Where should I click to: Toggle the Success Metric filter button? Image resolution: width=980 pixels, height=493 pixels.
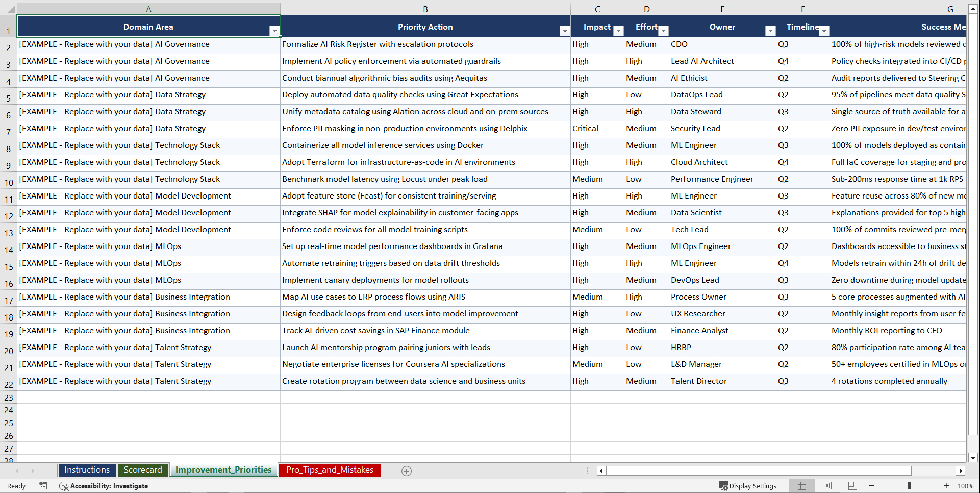(966, 31)
